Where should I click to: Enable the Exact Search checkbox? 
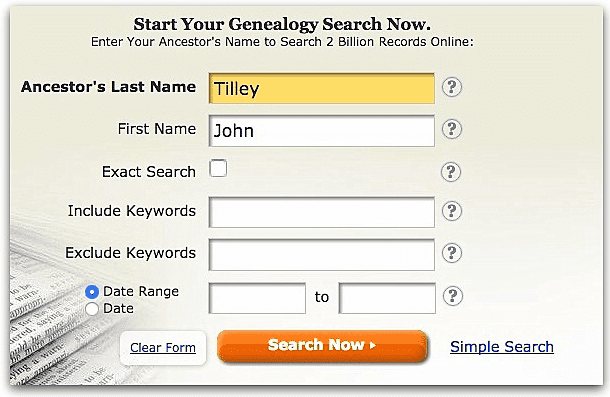point(218,168)
